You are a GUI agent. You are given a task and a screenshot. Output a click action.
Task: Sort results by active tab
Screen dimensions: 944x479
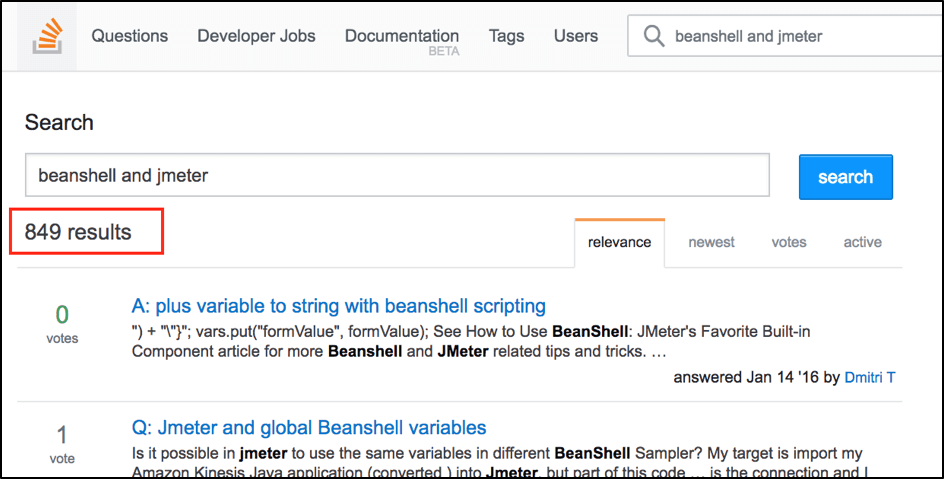[x=862, y=243]
